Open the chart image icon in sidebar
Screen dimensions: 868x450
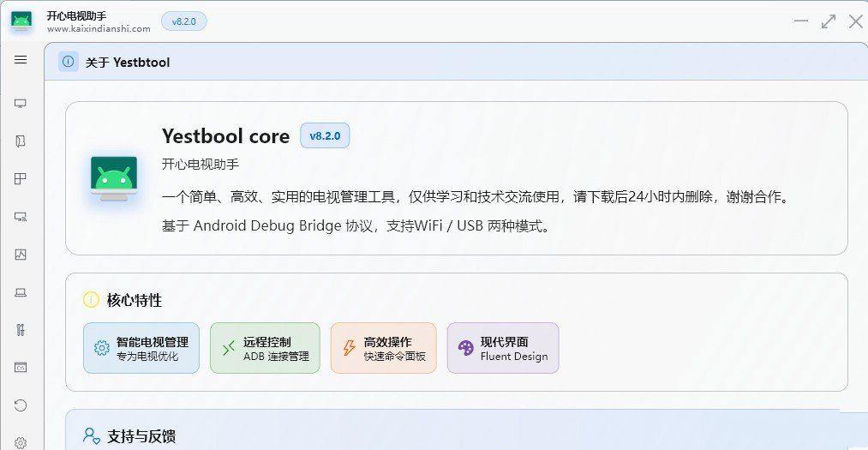click(x=21, y=255)
